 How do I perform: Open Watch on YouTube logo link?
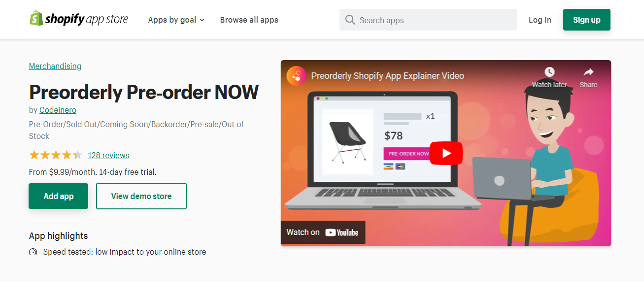(x=323, y=233)
